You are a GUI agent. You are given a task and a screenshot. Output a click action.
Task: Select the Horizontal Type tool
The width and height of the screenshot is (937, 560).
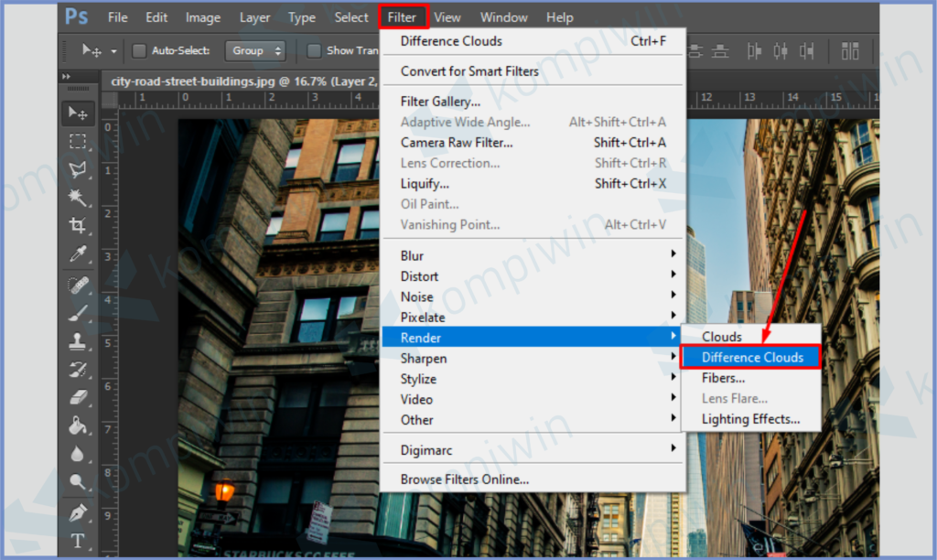(x=78, y=541)
